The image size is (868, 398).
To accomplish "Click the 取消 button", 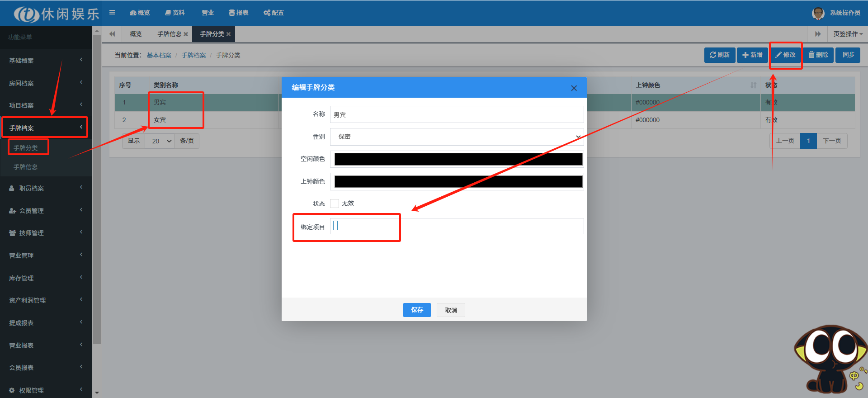I will (451, 310).
